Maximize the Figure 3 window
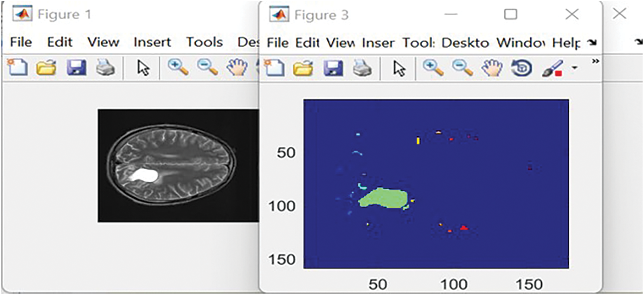 [510, 15]
